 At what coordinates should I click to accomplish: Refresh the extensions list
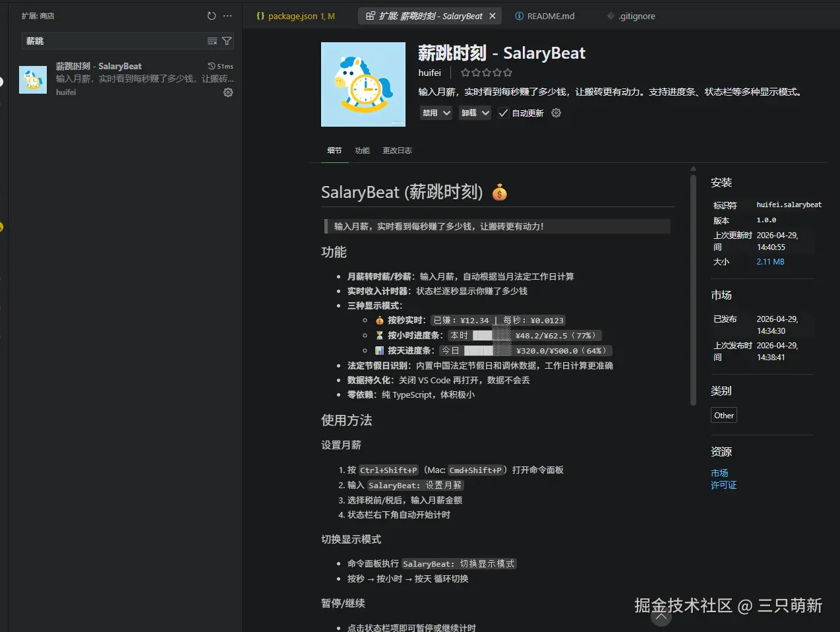211,15
